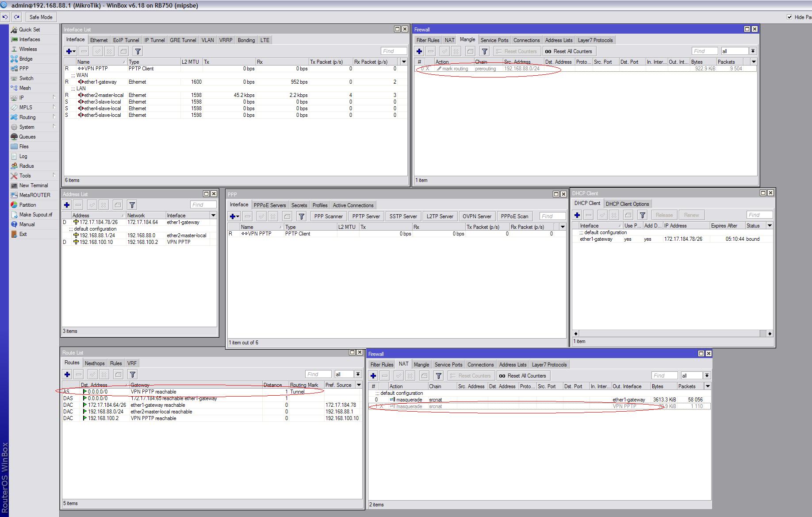Viewport: 812px width, 517px height.
Task: Click the filter icon in Route List toolbar
Action: click(132, 374)
